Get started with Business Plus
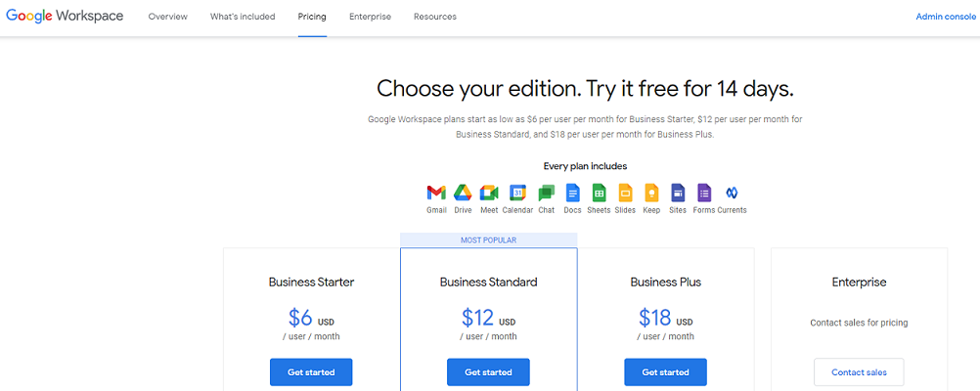 [666, 372]
